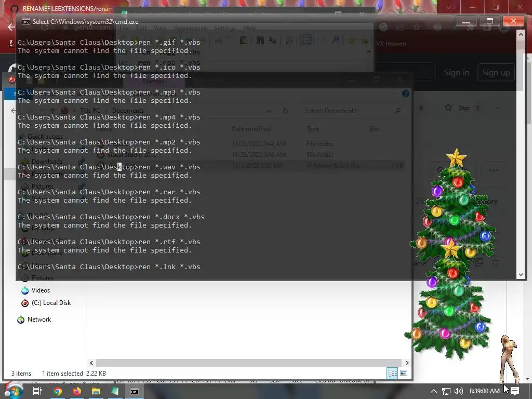This screenshot has height=399, width=532.
Task: Open the Action Center notifications icon
Action: pyautogui.click(x=515, y=391)
